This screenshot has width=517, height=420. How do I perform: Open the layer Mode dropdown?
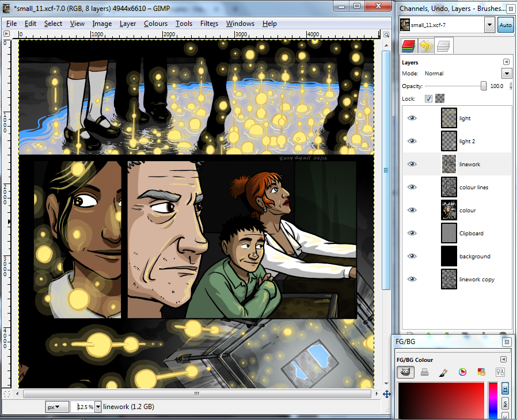click(507, 74)
